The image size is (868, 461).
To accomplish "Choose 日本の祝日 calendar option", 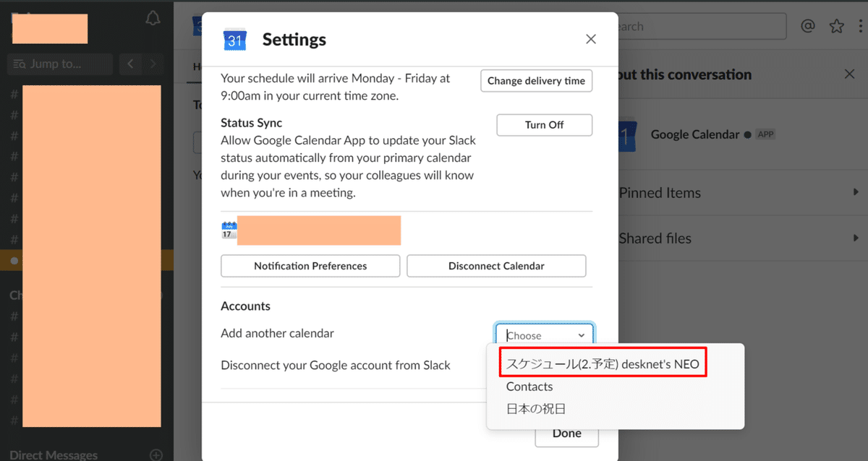I will pyautogui.click(x=536, y=409).
